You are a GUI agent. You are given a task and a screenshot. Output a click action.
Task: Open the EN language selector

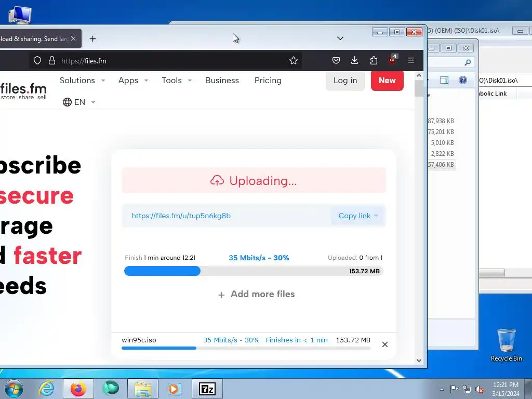point(79,102)
